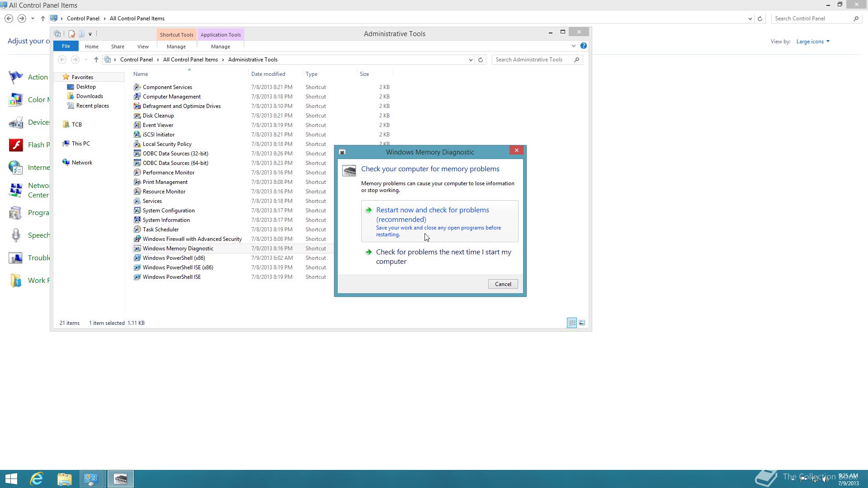Select the Computer Management icon
The height and width of the screenshot is (488, 868).
pos(137,97)
